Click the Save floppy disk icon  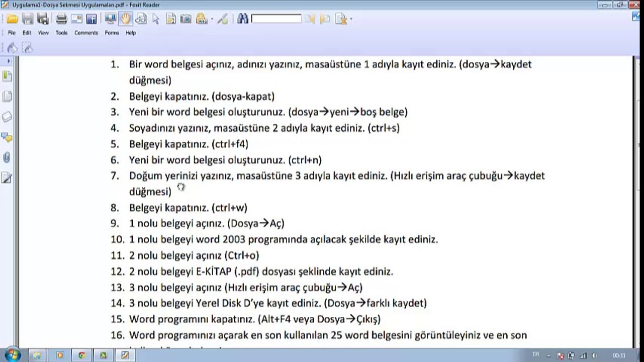point(28,19)
